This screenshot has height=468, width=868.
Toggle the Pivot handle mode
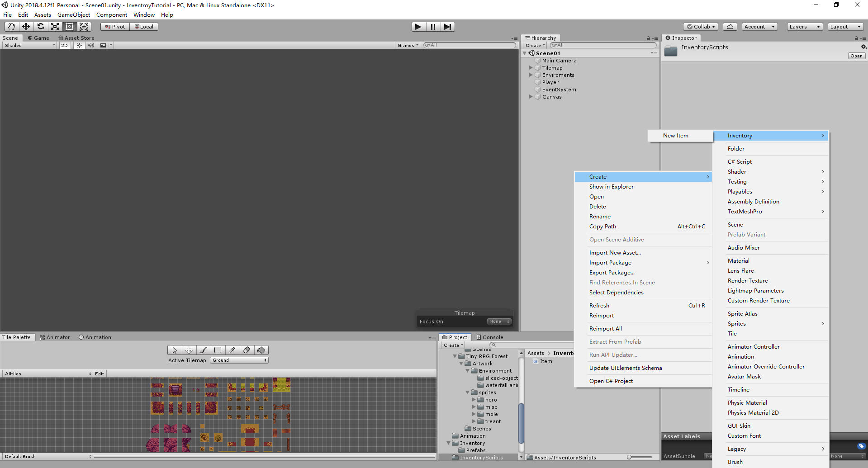click(114, 26)
